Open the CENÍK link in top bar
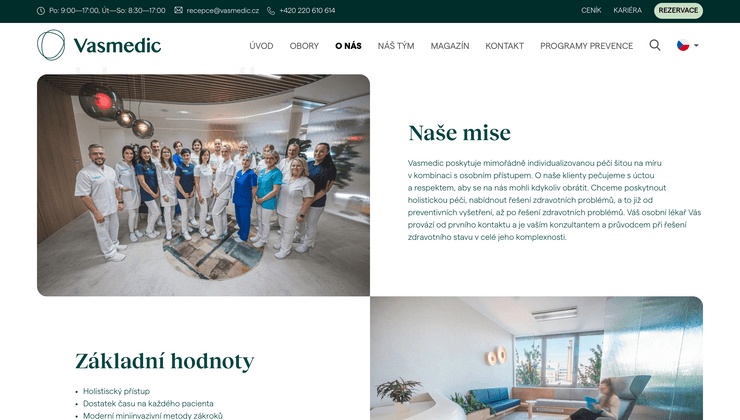The height and width of the screenshot is (420, 740). (591, 10)
